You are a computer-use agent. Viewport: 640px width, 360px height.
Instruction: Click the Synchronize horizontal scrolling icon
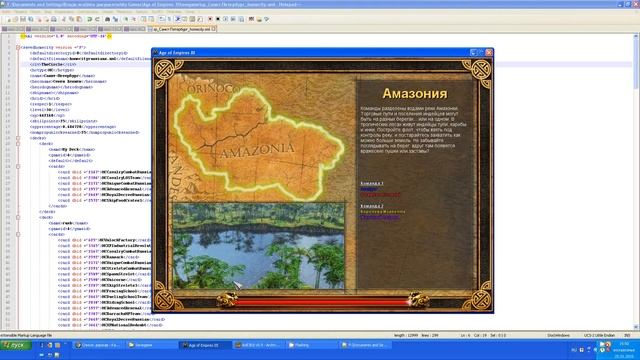151,19
